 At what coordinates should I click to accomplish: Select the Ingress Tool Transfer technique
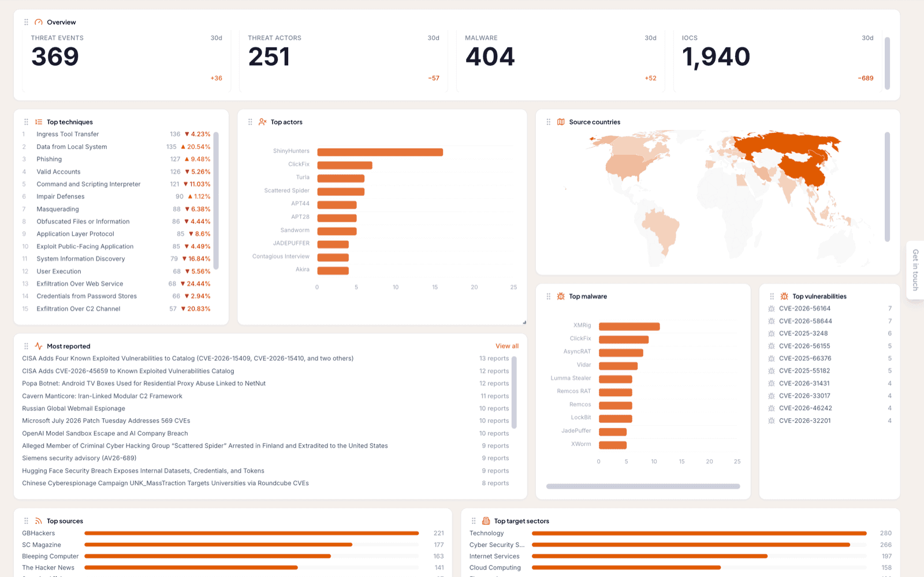117,134
